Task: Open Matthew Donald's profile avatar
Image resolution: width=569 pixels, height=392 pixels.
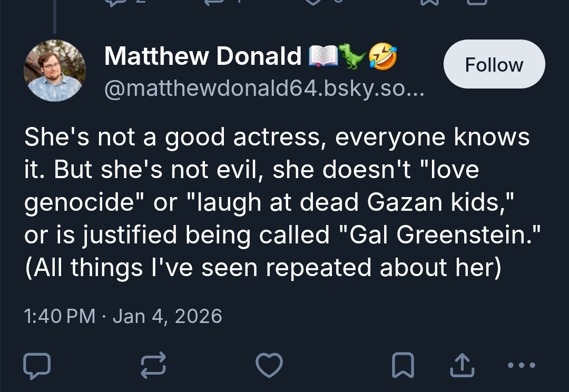Action: [55, 70]
